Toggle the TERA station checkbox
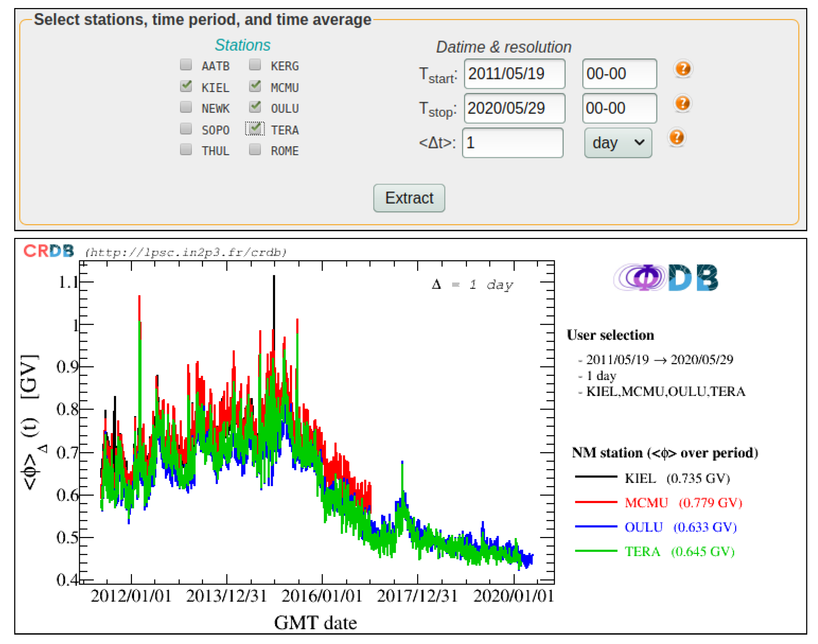Viewport: 818px width, 644px height. point(255,128)
